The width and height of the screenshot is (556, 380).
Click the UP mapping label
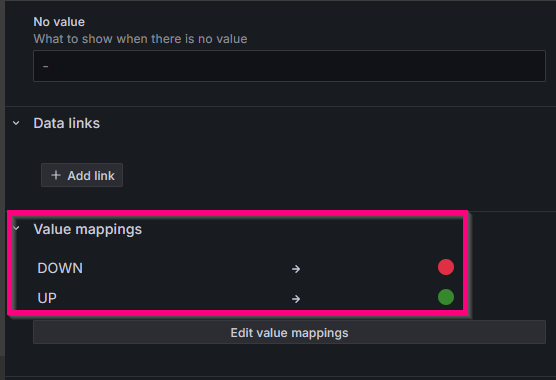47,298
